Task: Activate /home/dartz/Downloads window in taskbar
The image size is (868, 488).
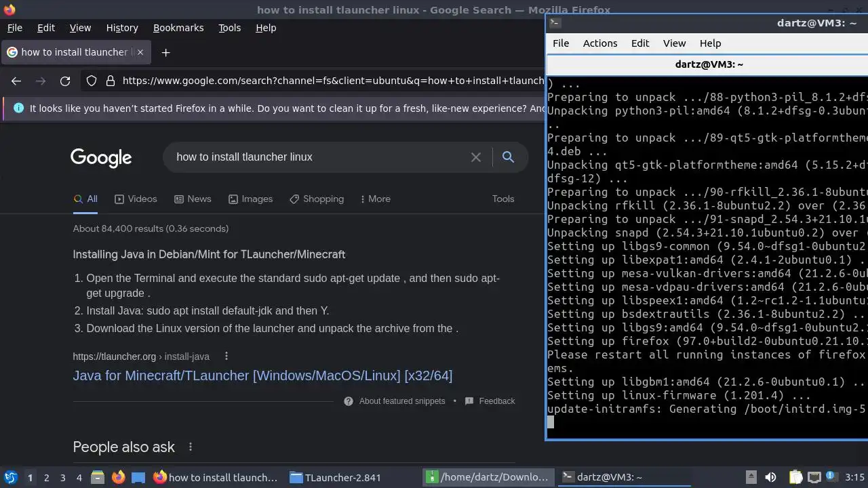Action: click(487, 477)
